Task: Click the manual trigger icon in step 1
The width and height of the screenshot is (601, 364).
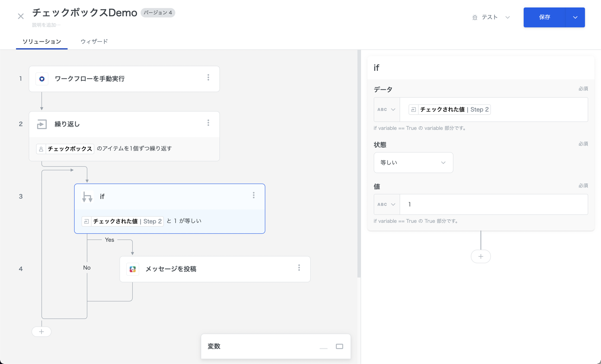Action: coord(42,79)
